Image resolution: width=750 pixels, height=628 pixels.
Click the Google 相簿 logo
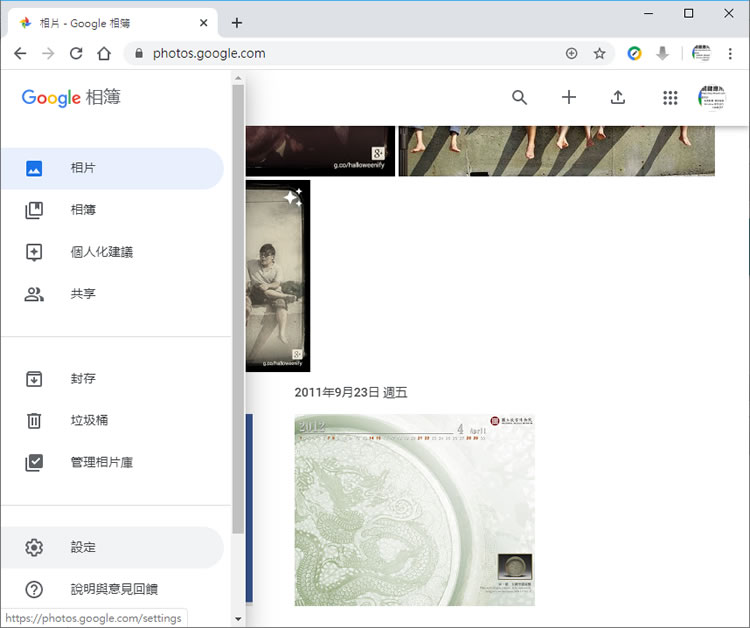point(71,98)
